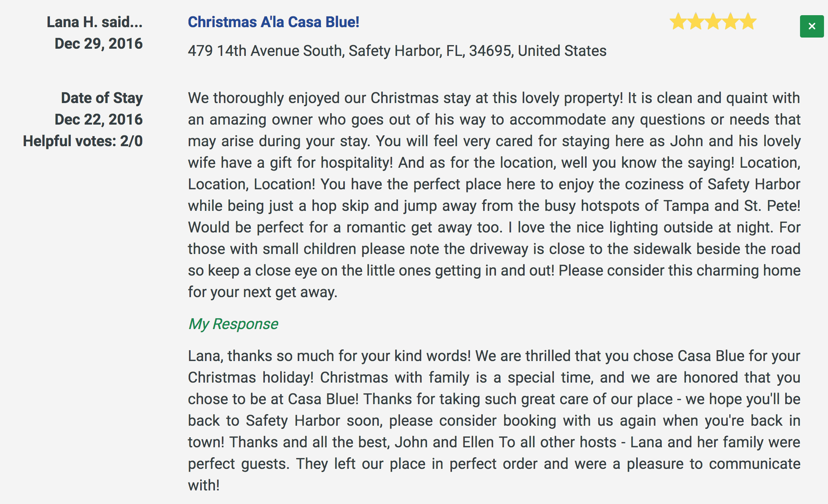Select the fifth and last rating star
Image resolution: width=828 pixels, height=504 pixels.
748,22
